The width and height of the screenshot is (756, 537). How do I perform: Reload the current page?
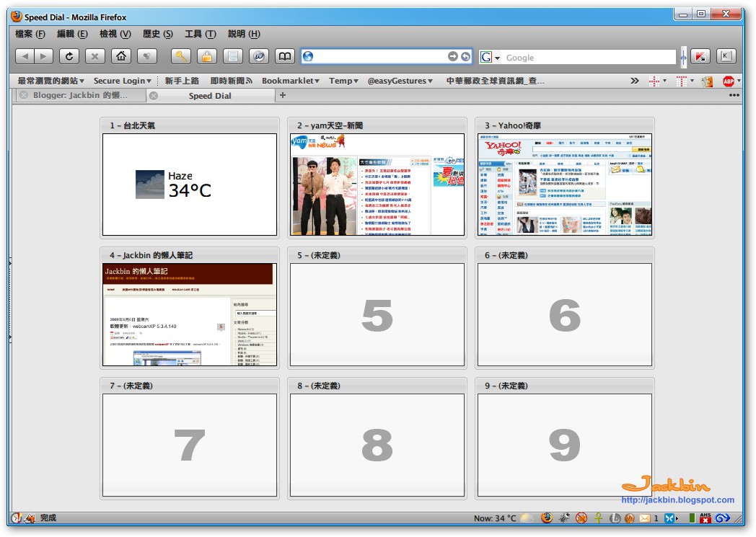[x=69, y=56]
